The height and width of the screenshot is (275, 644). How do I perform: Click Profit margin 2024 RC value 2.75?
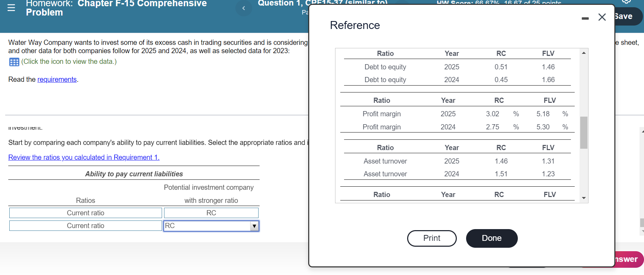pos(492,127)
